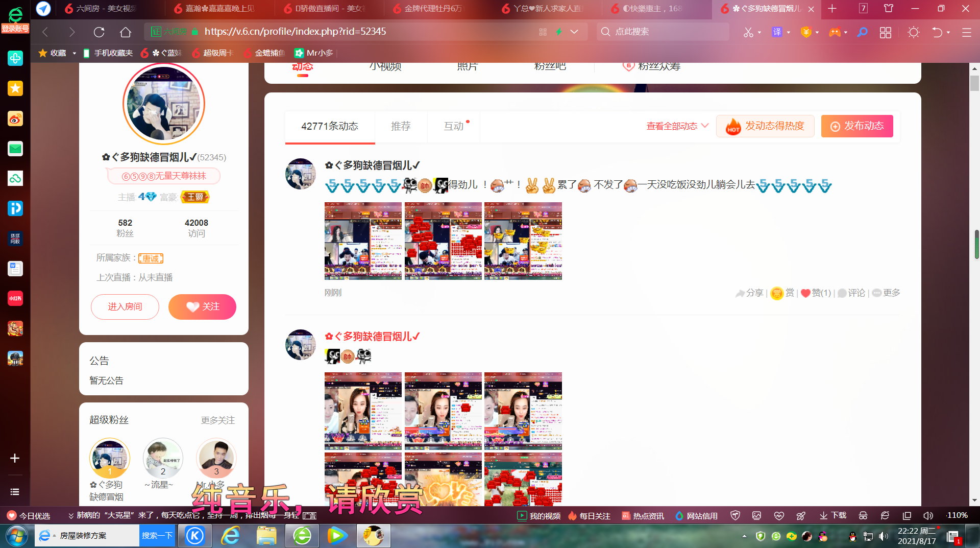Click the 关注 follow button
This screenshot has width=980, height=548.
202,307
